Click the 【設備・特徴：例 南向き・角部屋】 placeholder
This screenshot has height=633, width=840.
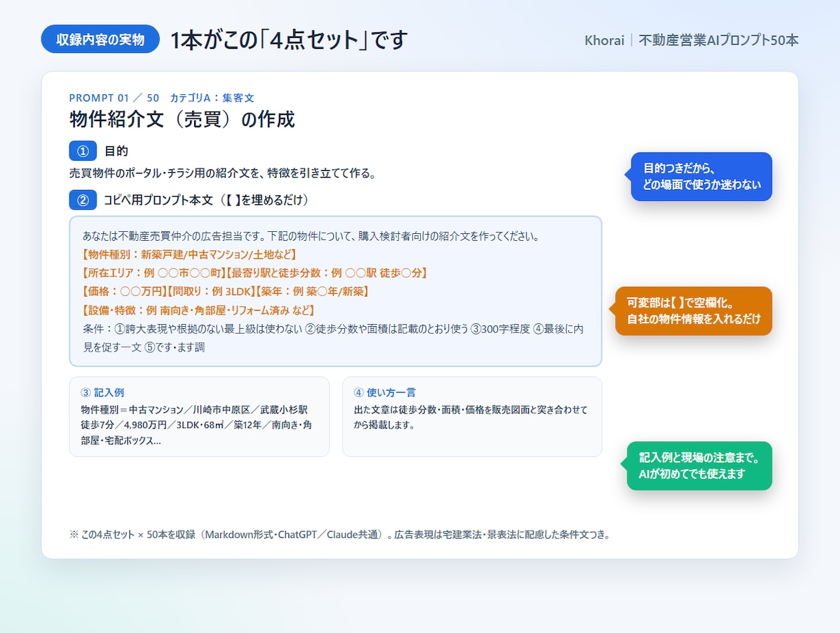tap(199, 310)
